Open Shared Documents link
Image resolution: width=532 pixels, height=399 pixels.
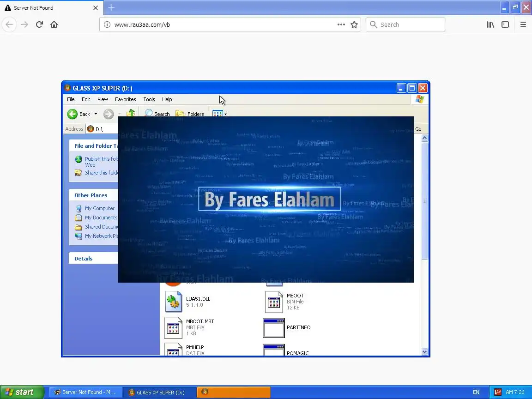click(102, 227)
